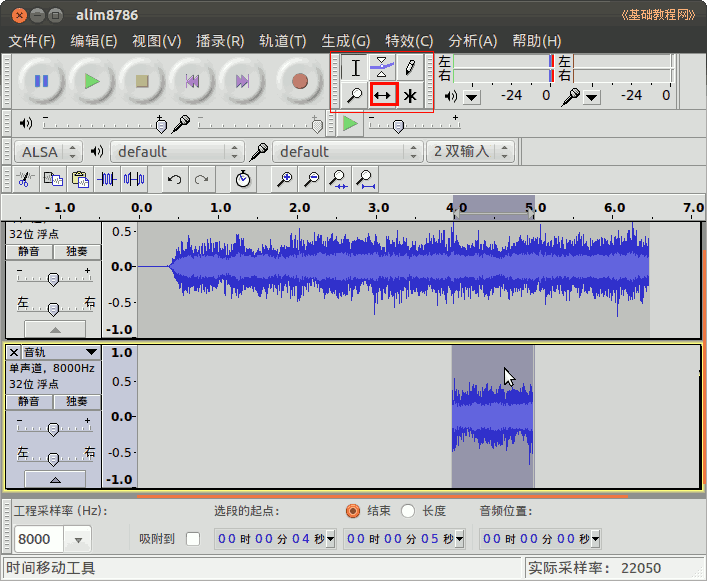
Task: Open the 视图(V) menu
Action: pyautogui.click(x=156, y=41)
